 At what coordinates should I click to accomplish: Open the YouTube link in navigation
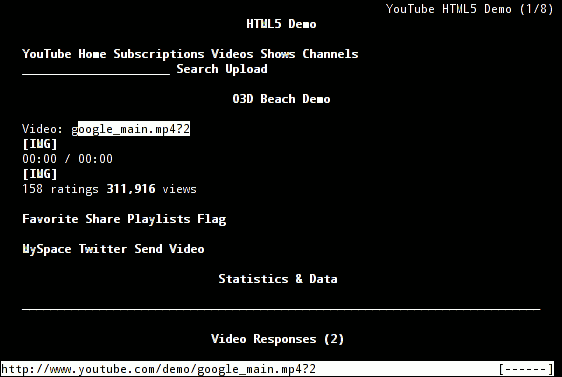tap(47, 54)
